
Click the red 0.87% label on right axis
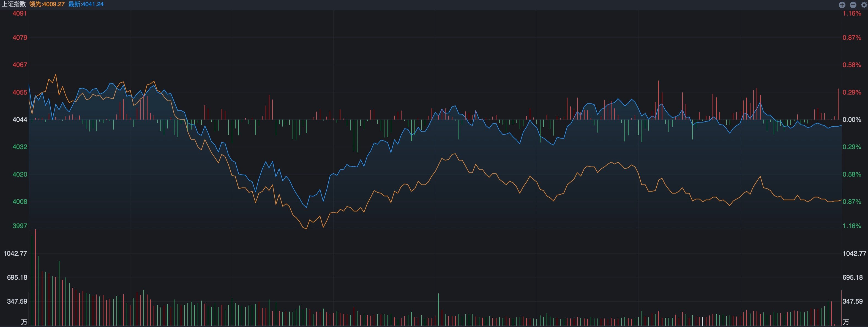pos(852,37)
